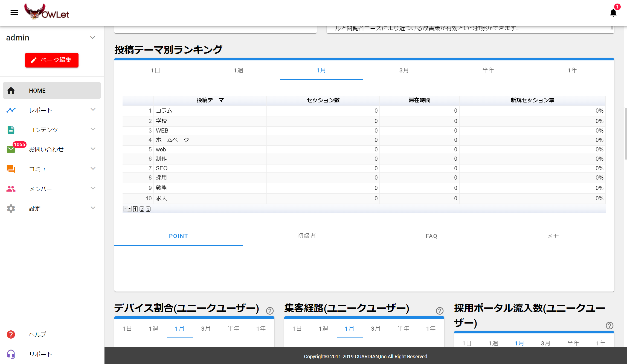Click the コンテンツ document icon
627x364 pixels.
(x=11, y=130)
